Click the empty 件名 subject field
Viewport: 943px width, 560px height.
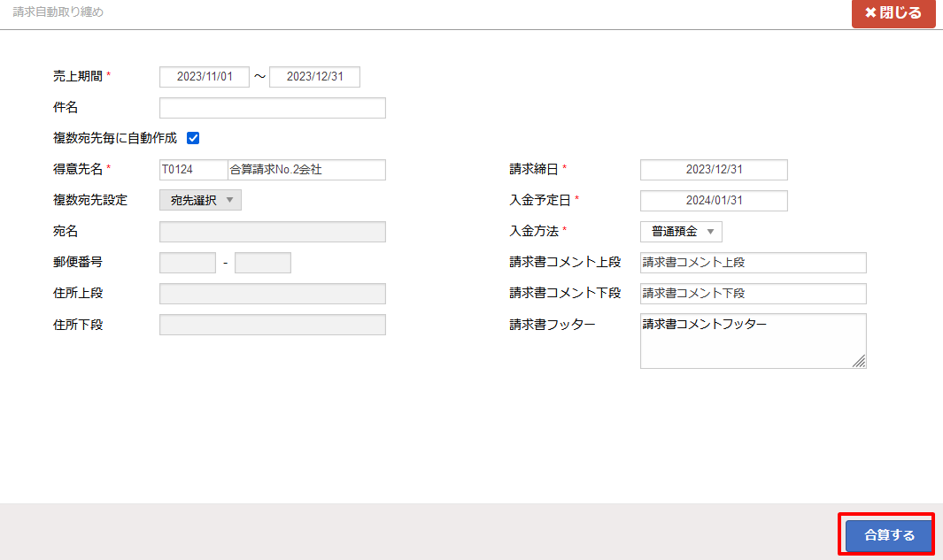click(272, 107)
